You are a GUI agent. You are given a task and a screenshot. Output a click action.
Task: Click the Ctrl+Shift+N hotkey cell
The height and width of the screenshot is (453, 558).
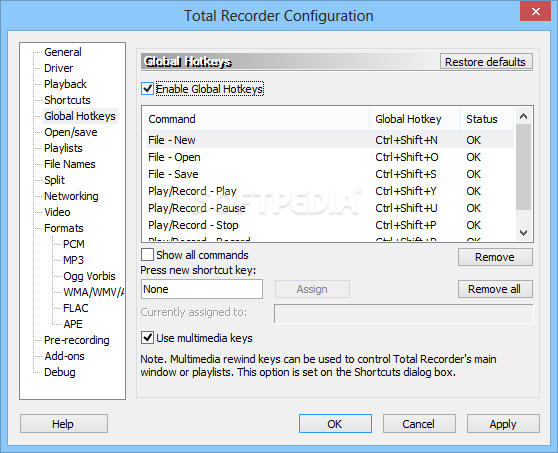coord(406,140)
